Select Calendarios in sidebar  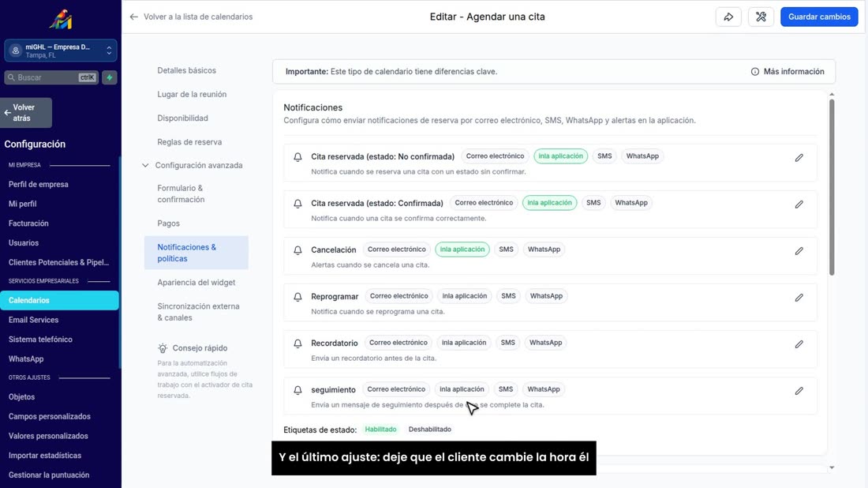point(59,300)
